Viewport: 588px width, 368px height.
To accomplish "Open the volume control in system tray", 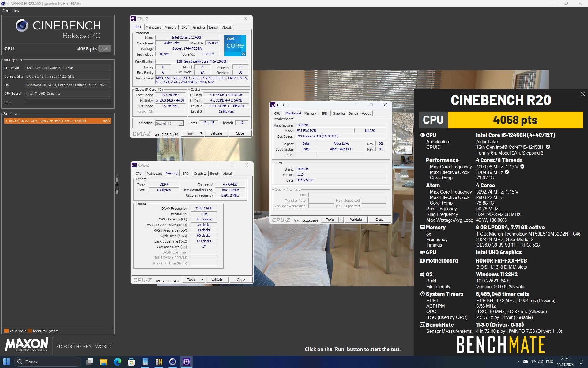I will pyautogui.click(x=541, y=362).
